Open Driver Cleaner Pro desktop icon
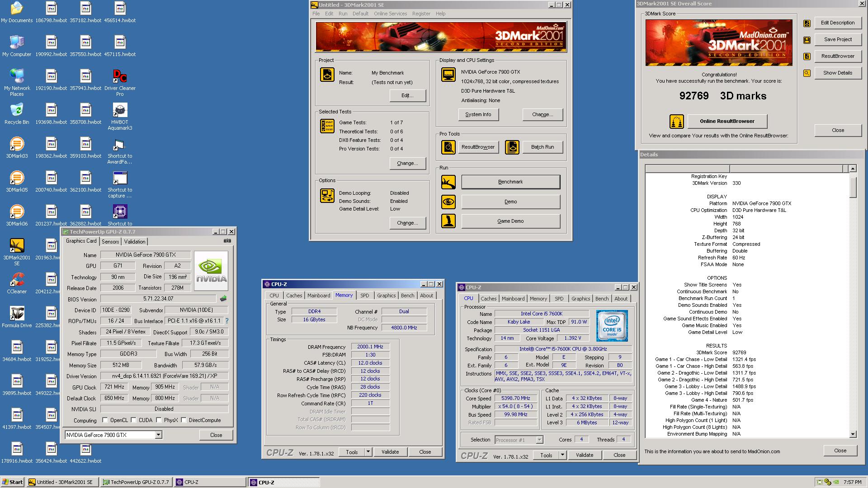The image size is (868, 488). (x=120, y=83)
